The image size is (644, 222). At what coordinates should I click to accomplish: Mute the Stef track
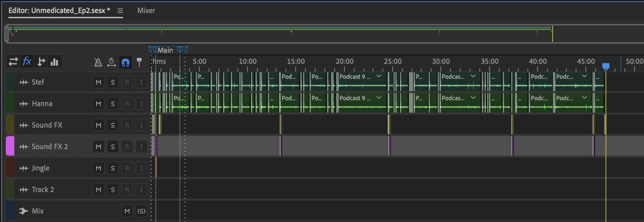[x=99, y=82]
